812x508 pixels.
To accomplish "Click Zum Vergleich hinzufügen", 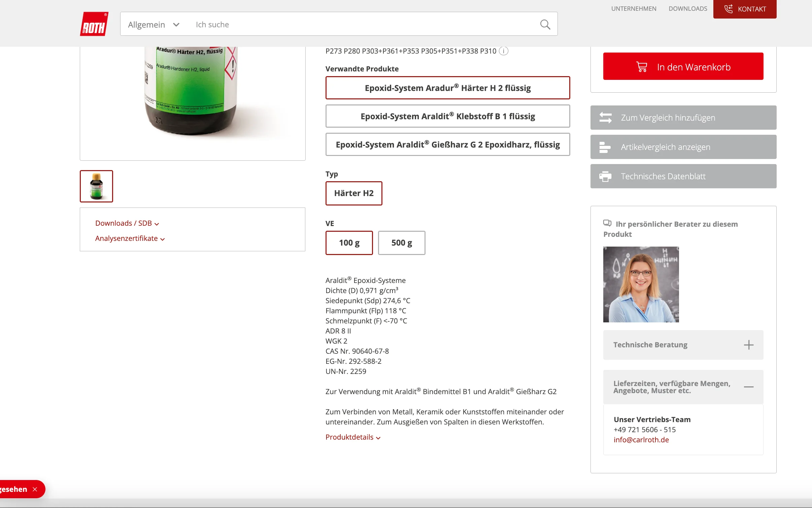I will tap(683, 118).
